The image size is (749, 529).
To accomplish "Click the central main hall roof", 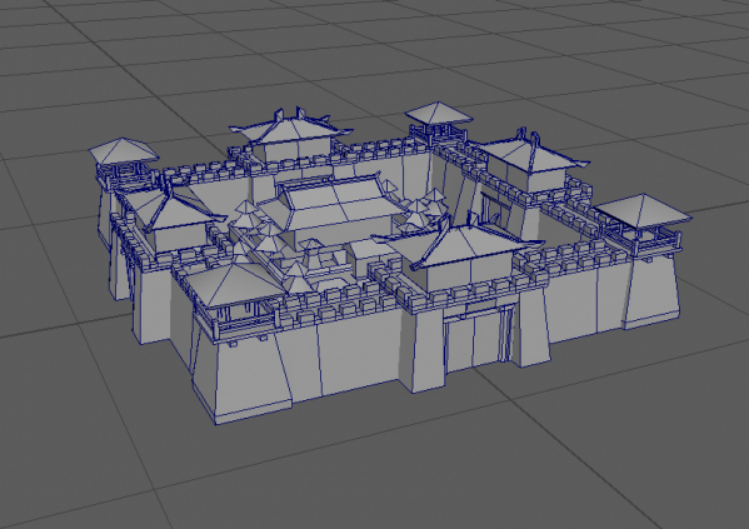I will point(337,203).
